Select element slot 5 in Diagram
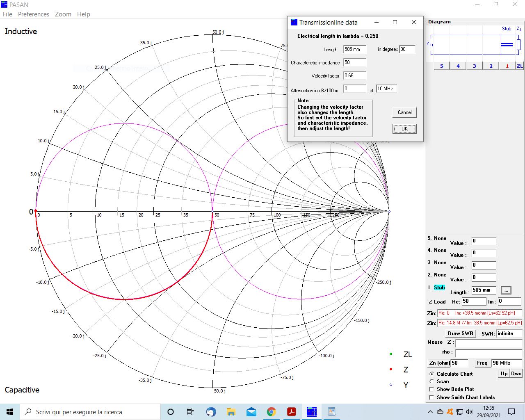This screenshot has height=420, width=525. point(442,66)
